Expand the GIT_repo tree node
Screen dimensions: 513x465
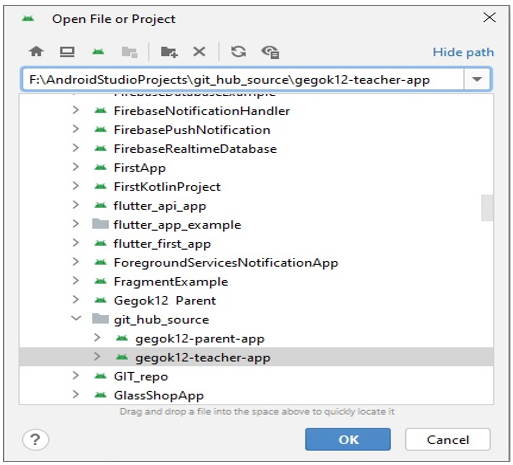(x=76, y=376)
